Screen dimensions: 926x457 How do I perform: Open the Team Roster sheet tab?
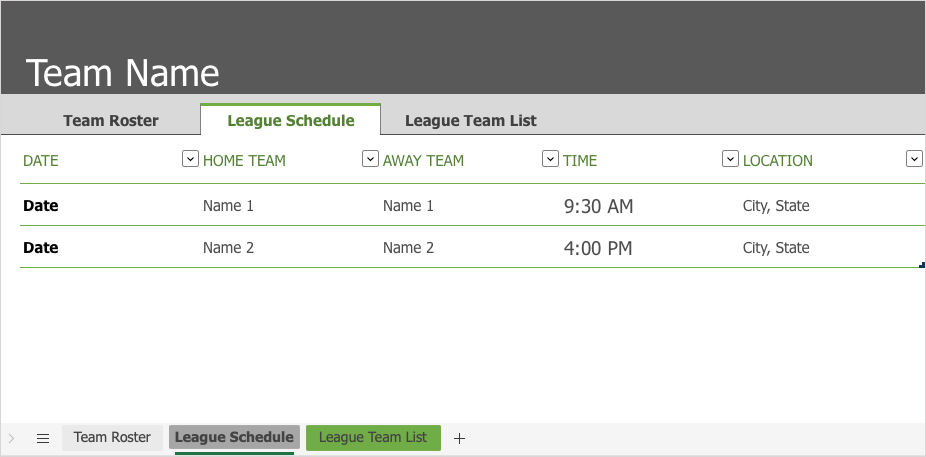pyautogui.click(x=112, y=437)
